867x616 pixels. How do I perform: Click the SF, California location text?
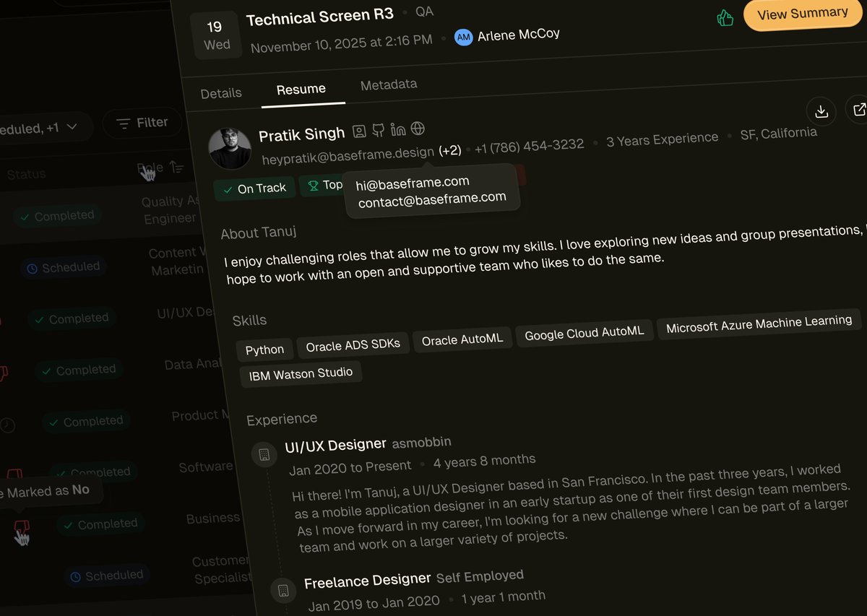(x=779, y=134)
